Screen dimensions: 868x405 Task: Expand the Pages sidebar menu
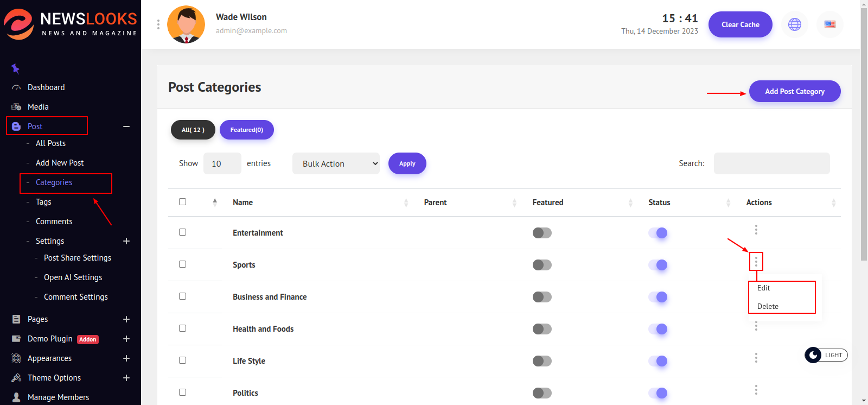coord(126,319)
